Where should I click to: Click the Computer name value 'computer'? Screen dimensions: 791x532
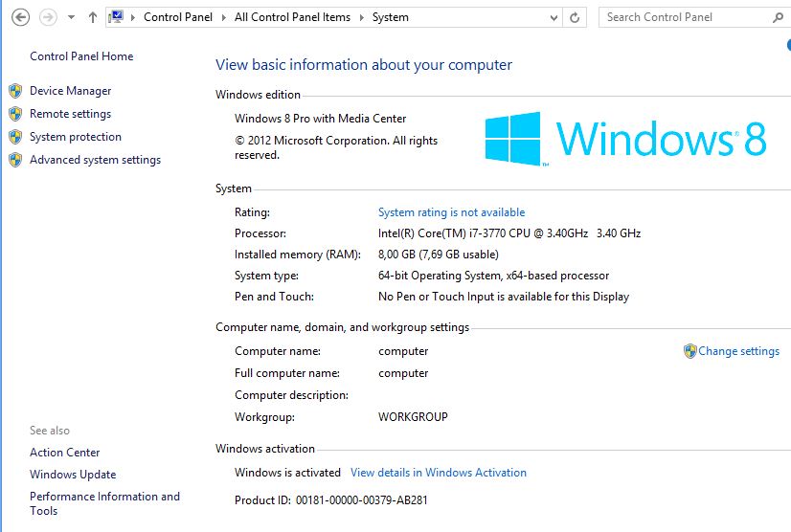(x=403, y=351)
